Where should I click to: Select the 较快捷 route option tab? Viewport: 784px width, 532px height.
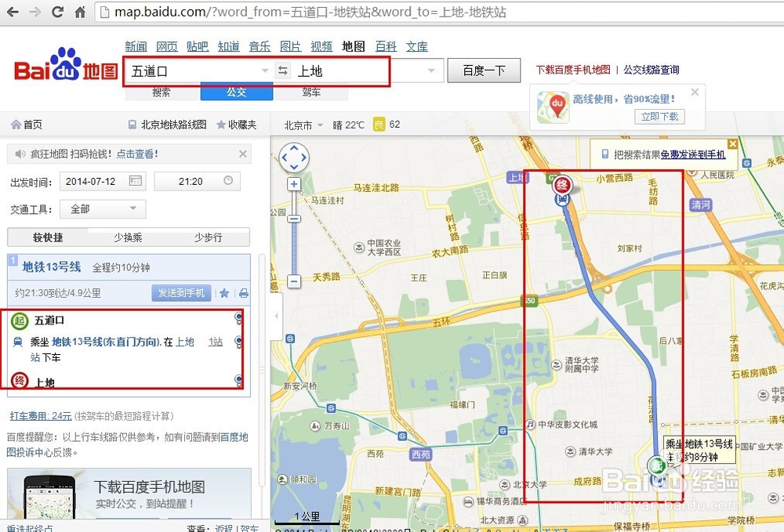click(48, 237)
